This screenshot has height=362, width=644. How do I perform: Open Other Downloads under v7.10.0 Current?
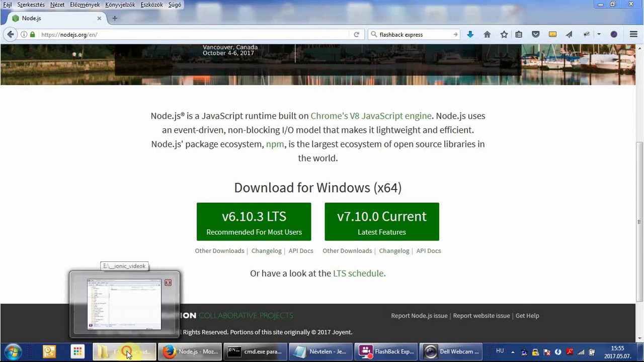[x=347, y=251]
